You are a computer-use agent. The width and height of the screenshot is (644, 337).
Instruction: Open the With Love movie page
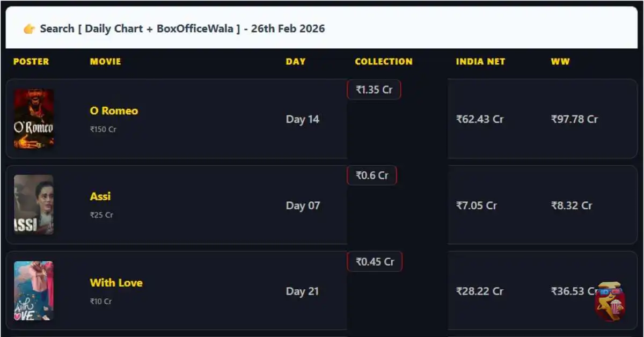tap(116, 283)
